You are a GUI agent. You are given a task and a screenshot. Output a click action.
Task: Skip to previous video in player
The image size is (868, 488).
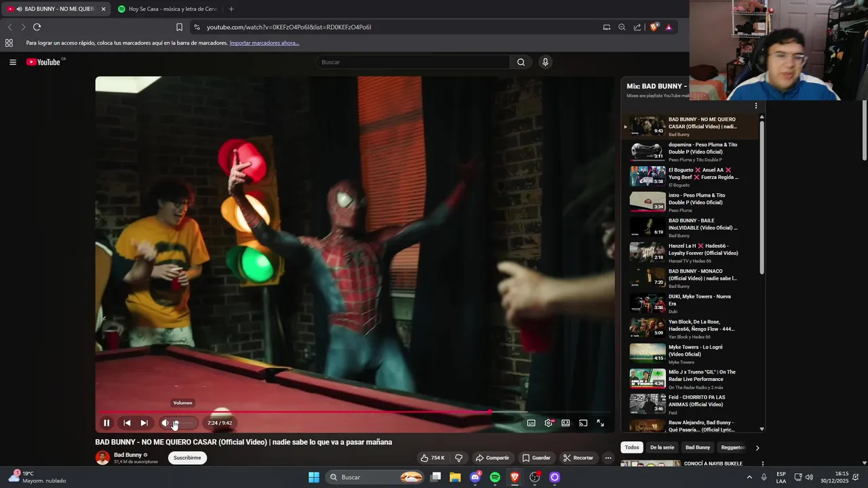(x=127, y=423)
